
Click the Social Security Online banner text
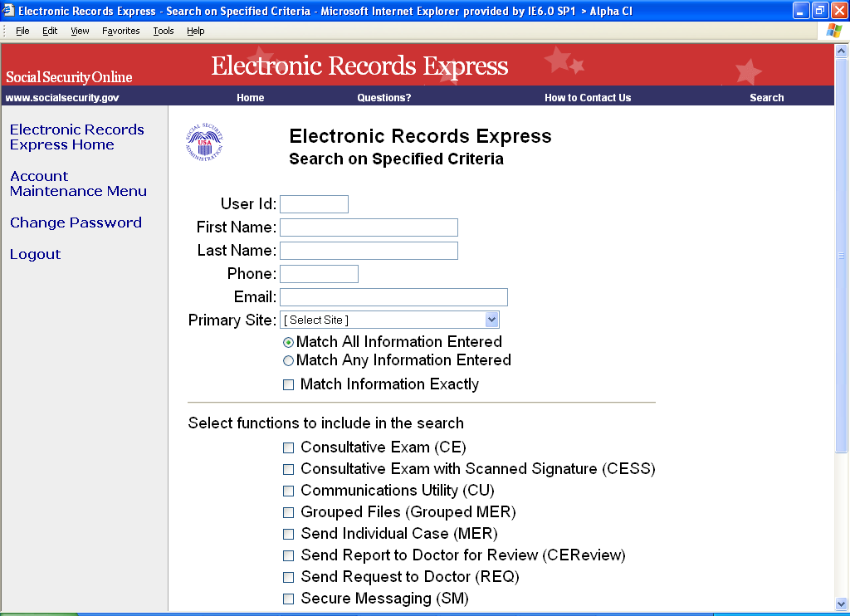click(69, 77)
